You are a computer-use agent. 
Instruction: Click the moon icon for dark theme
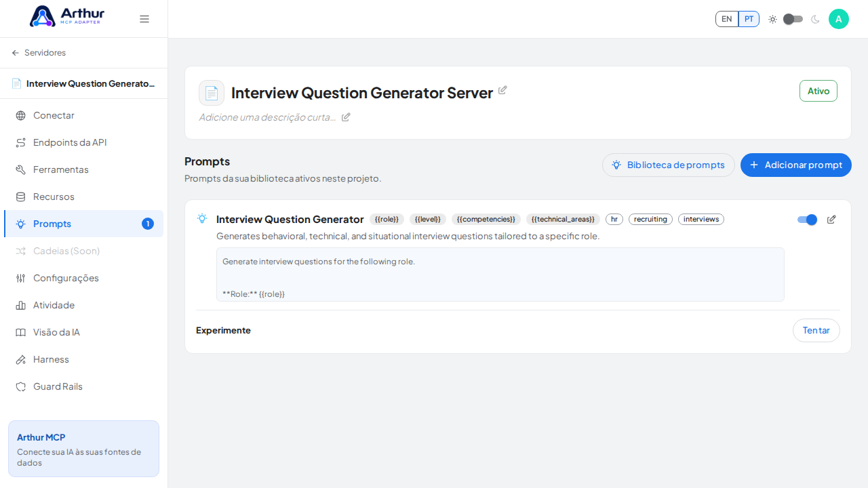(815, 19)
